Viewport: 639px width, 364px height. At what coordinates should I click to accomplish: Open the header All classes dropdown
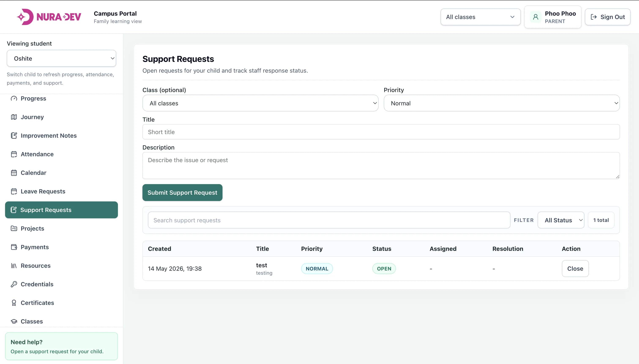pyautogui.click(x=481, y=17)
